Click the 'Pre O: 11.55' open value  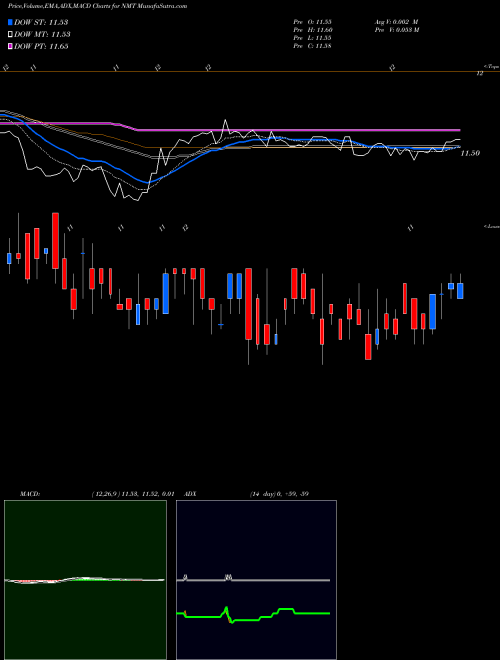313,21
